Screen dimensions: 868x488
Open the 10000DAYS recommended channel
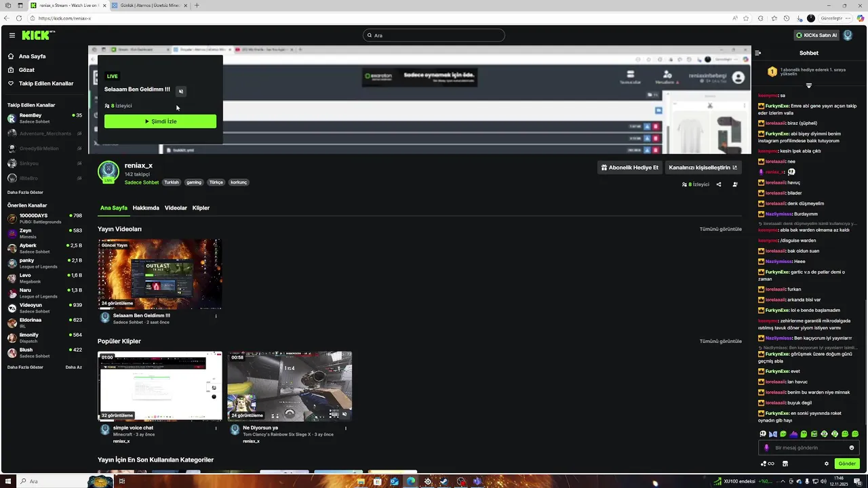coord(45,218)
